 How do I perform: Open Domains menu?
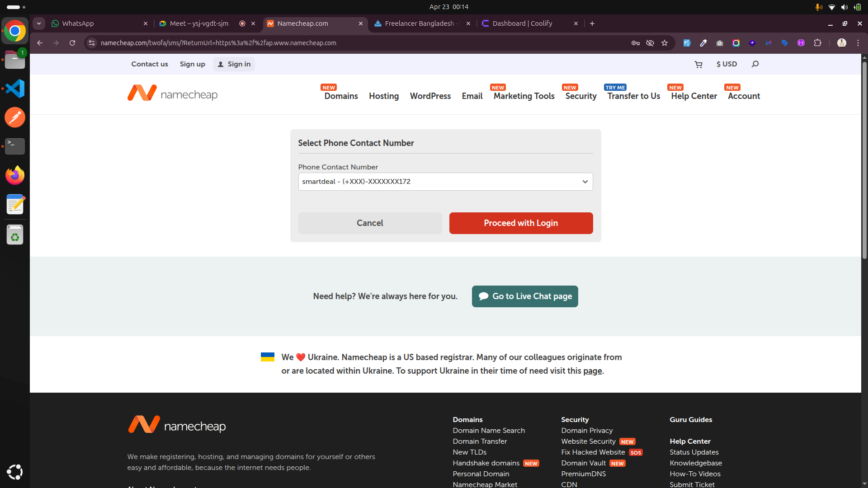tap(341, 96)
